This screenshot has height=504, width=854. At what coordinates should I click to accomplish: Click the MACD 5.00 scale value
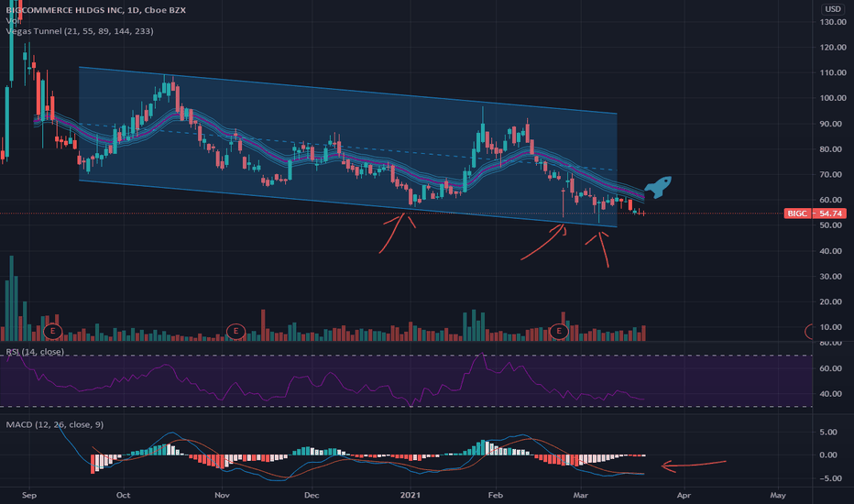827,433
